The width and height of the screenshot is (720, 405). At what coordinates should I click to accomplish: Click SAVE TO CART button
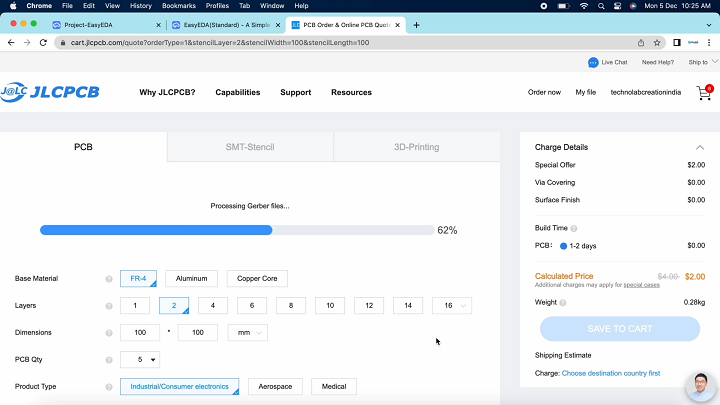620,329
